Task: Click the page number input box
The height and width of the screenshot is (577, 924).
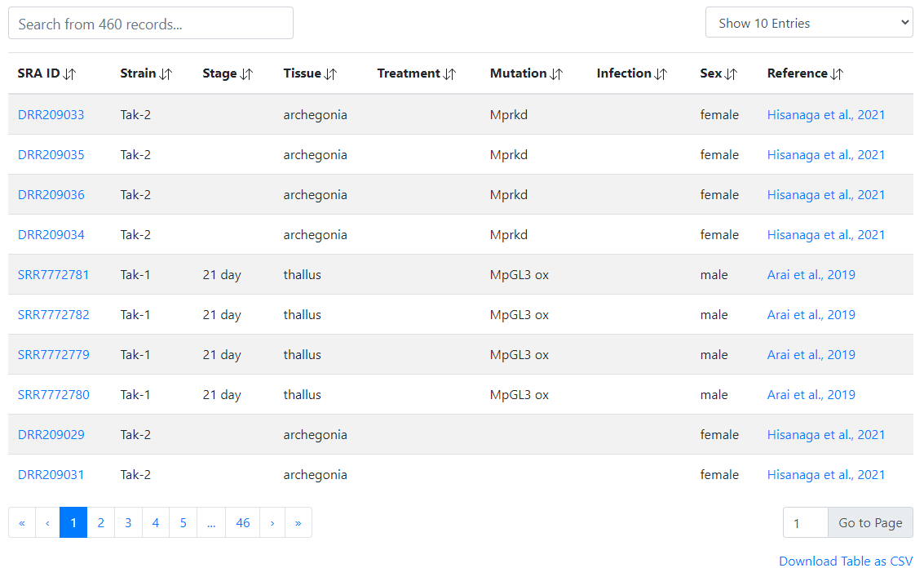Action: 805,523
